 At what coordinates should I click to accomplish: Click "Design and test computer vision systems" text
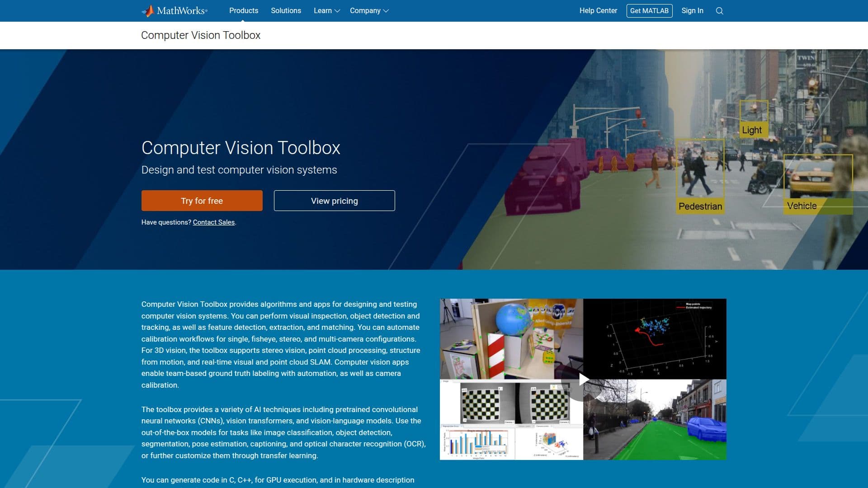coord(239,170)
